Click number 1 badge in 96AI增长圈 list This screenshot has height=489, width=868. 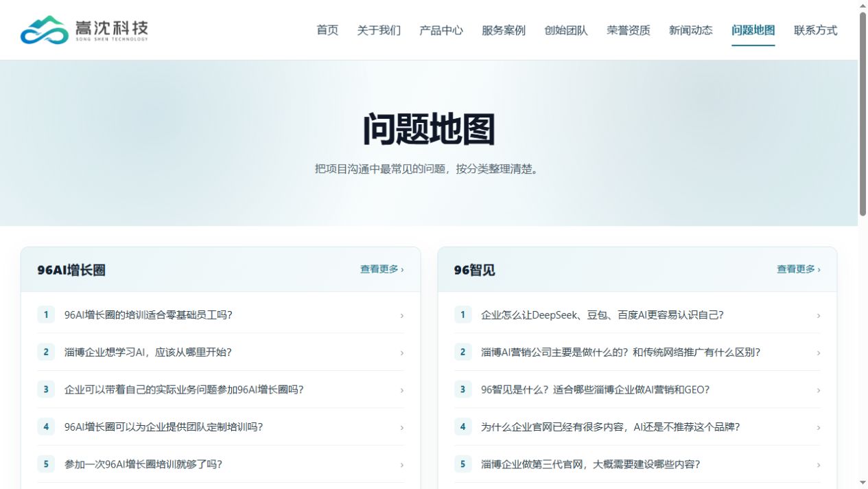point(46,315)
